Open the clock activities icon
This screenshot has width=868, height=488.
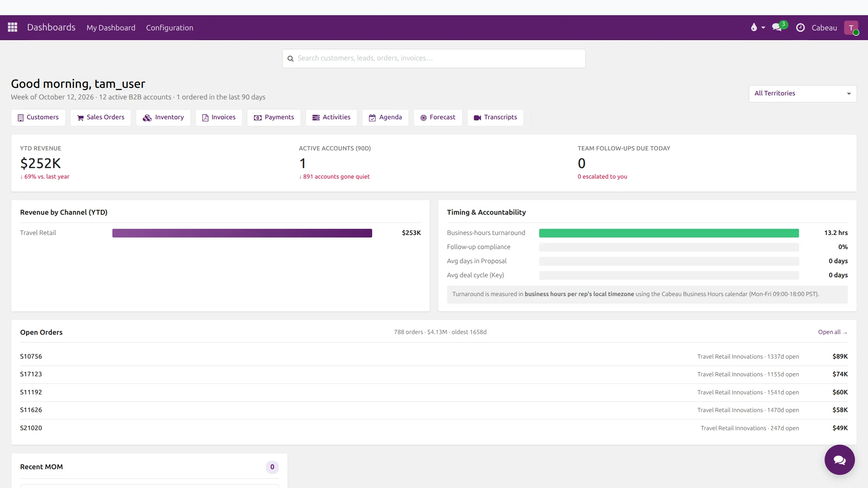coord(800,27)
